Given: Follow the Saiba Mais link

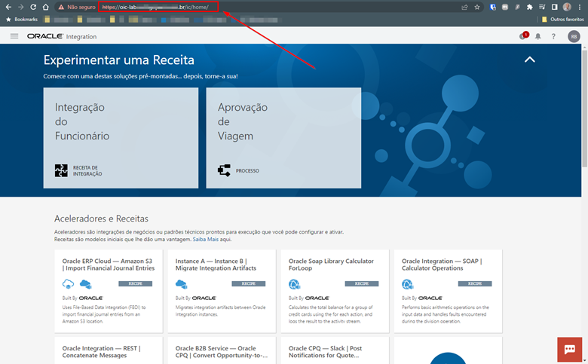Looking at the screenshot, I should 206,239.
